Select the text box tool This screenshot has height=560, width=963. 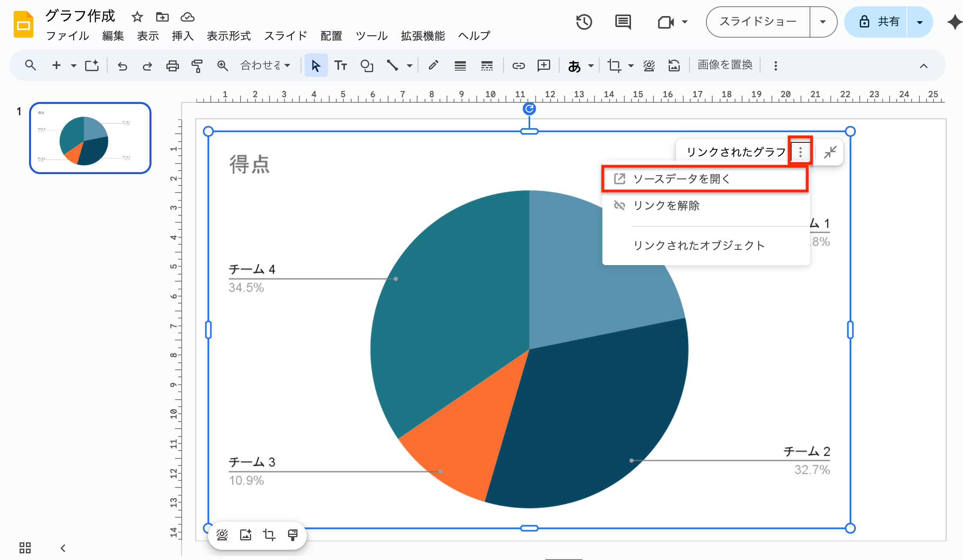[341, 65]
